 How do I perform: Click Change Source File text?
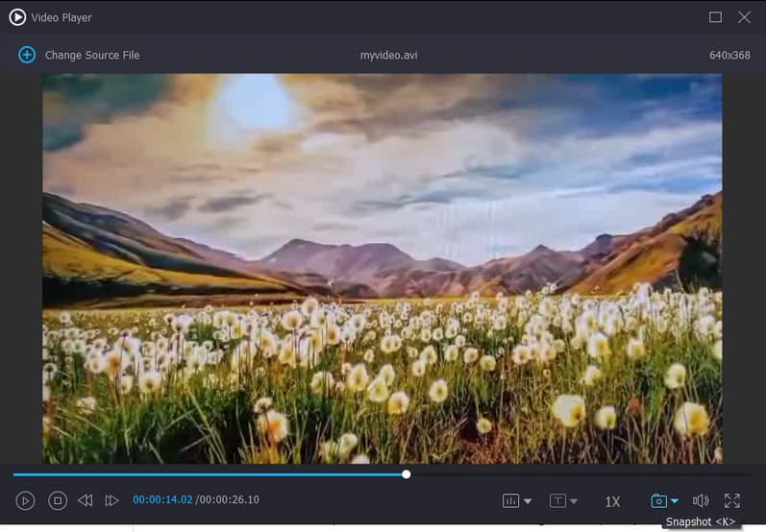click(92, 55)
